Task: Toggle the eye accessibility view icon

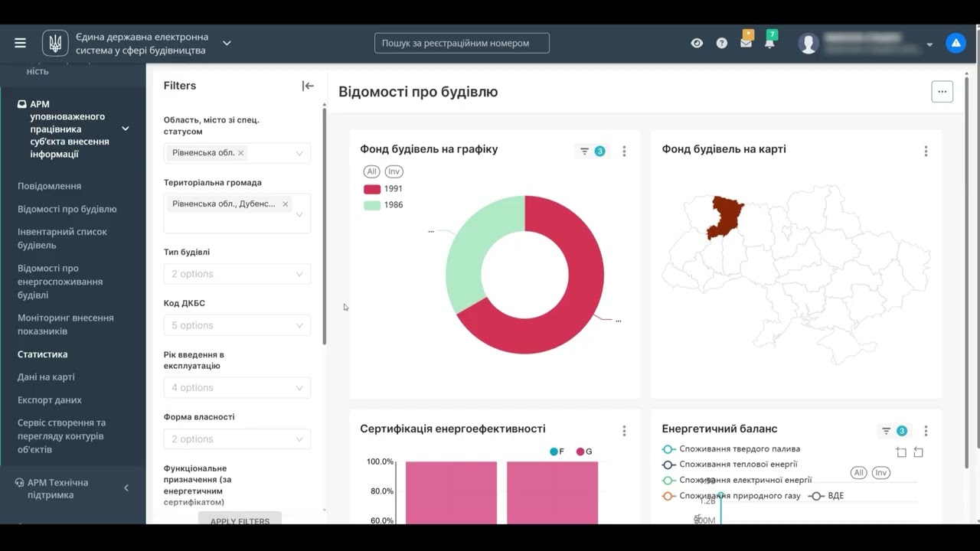Action: tap(697, 43)
